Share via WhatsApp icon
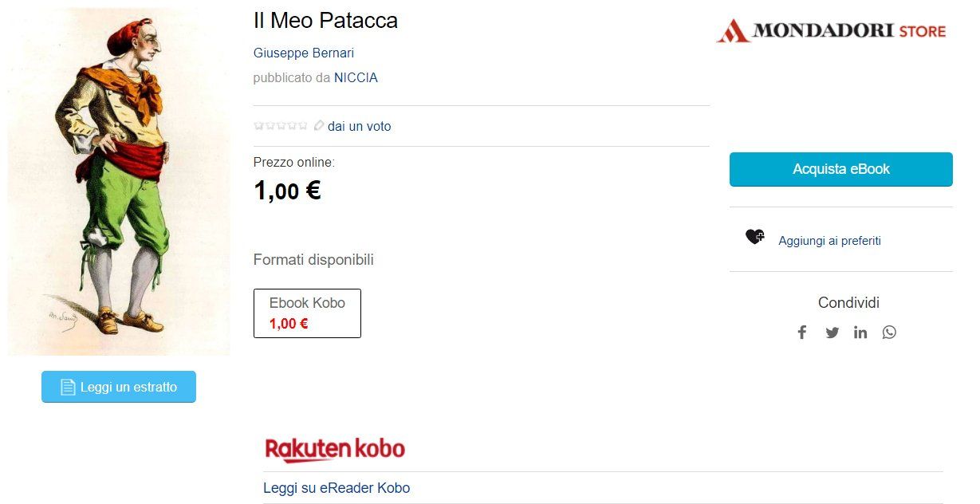Image resolution: width=980 pixels, height=504 pixels. (889, 333)
